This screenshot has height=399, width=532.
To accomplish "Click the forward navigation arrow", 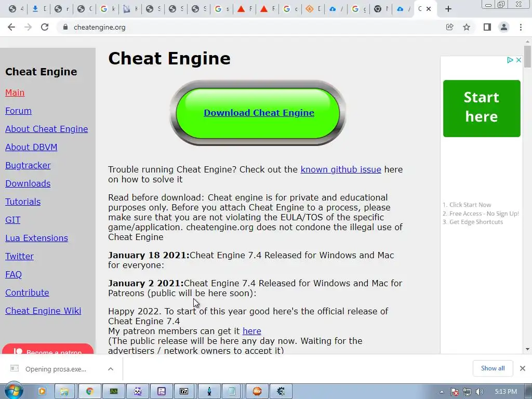I will pyautogui.click(x=28, y=27).
